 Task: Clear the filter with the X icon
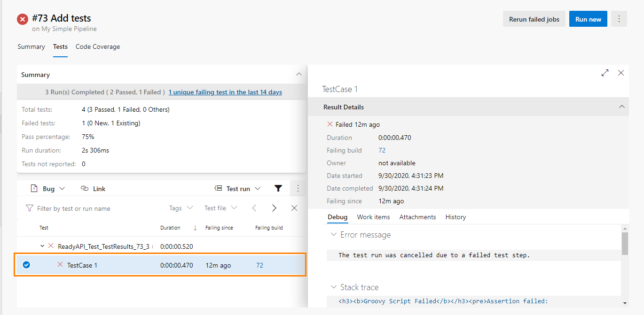coord(294,208)
